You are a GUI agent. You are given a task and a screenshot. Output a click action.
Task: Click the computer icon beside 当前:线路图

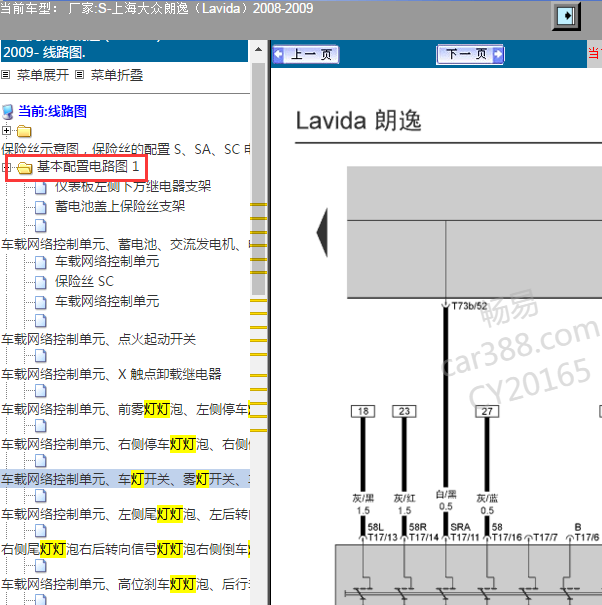[8, 112]
